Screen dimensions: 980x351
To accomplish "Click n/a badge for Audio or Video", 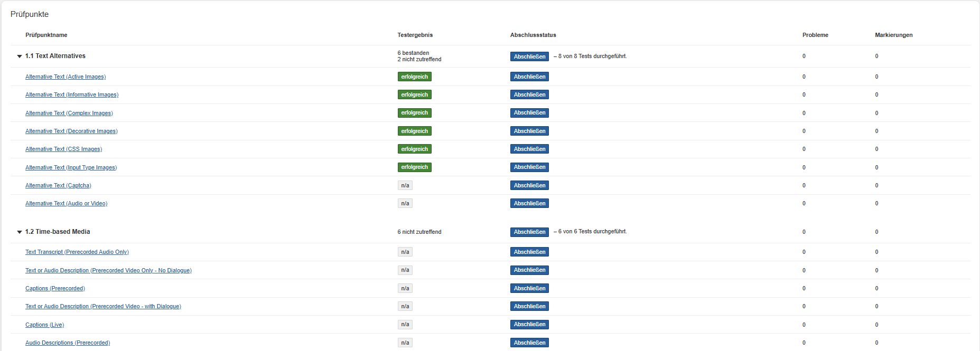I will (405, 204).
